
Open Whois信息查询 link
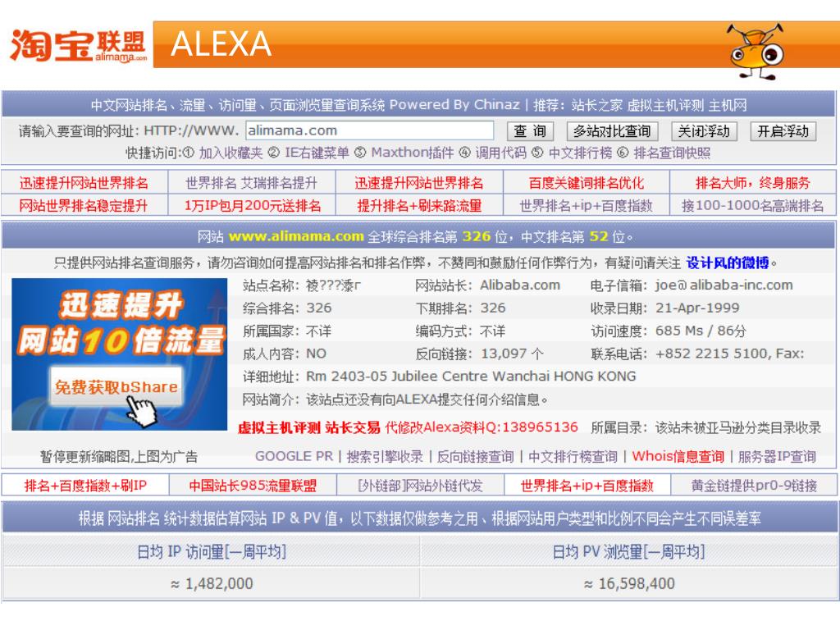[678, 456]
